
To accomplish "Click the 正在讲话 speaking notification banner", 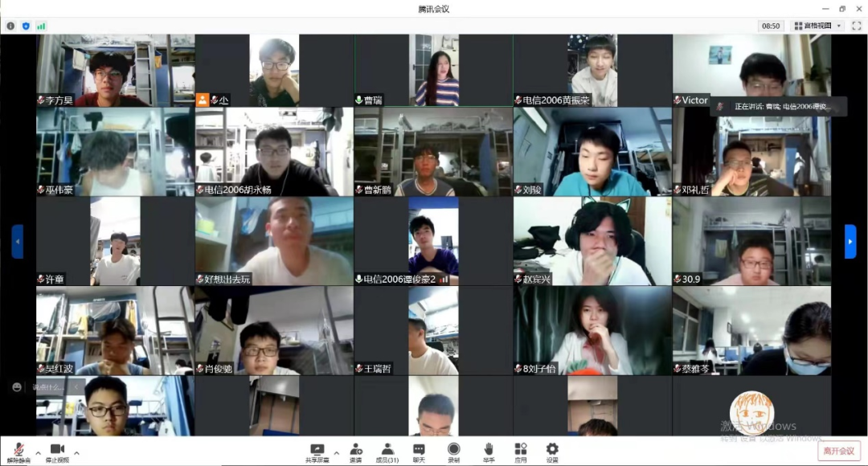I will [778, 106].
